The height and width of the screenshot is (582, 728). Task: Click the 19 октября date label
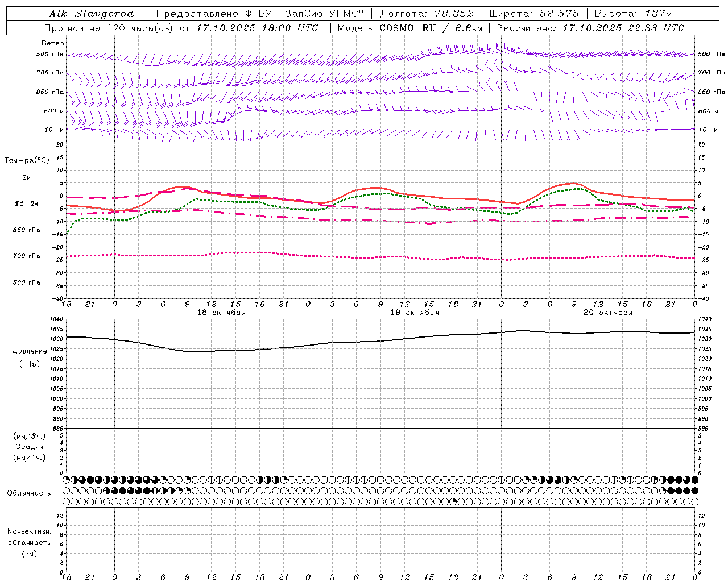point(415,313)
